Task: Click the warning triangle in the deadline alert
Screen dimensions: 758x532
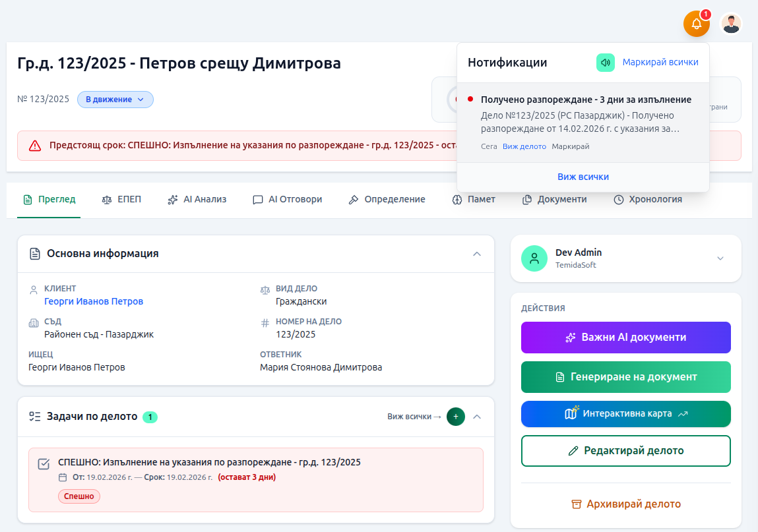Action: [35, 145]
